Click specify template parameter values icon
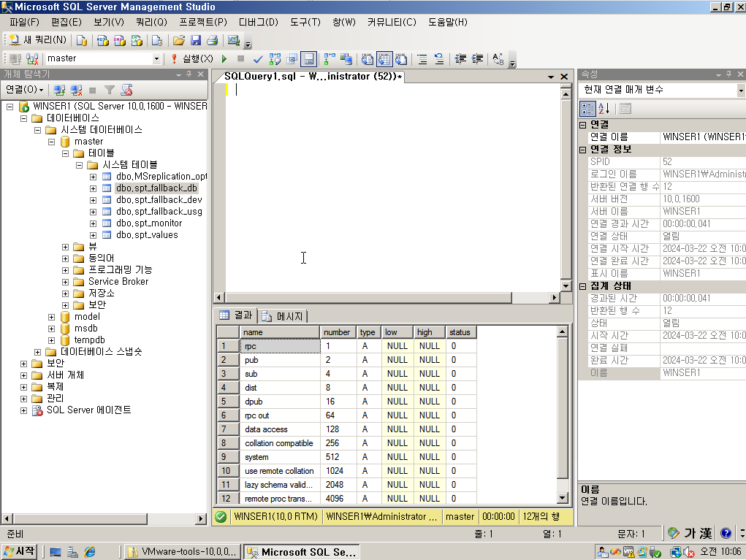 pos(498,59)
